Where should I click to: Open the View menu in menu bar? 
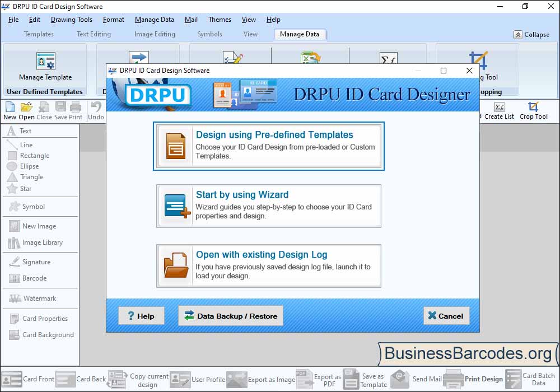[x=249, y=20]
